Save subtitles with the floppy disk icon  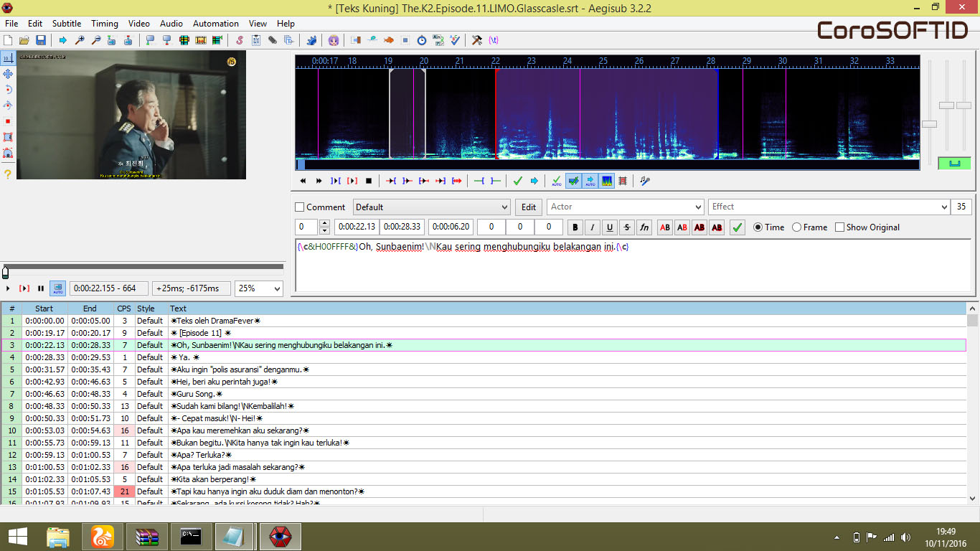pos(41,40)
